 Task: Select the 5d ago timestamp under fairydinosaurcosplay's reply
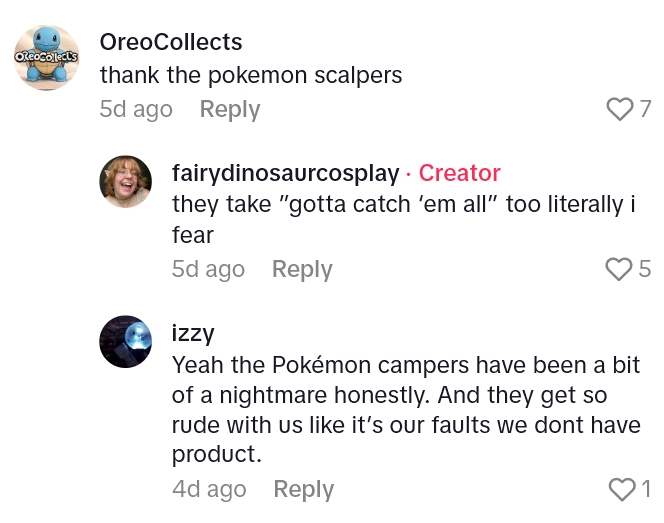click(x=208, y=269)
